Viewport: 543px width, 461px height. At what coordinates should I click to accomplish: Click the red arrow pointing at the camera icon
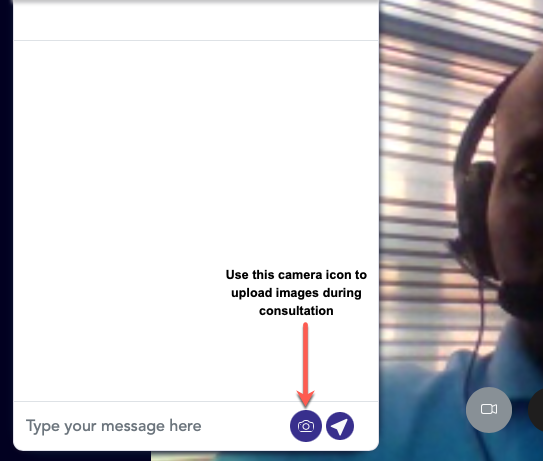click(x=305, y=365)
